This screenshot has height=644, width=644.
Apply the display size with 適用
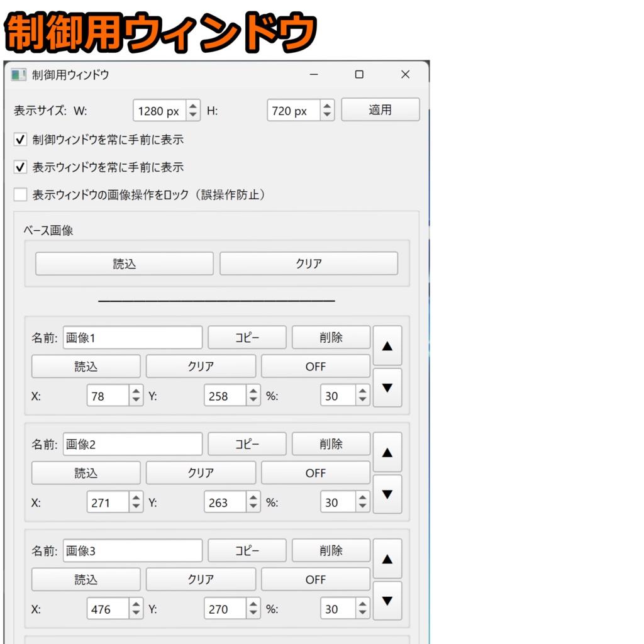tap(380, 109)
